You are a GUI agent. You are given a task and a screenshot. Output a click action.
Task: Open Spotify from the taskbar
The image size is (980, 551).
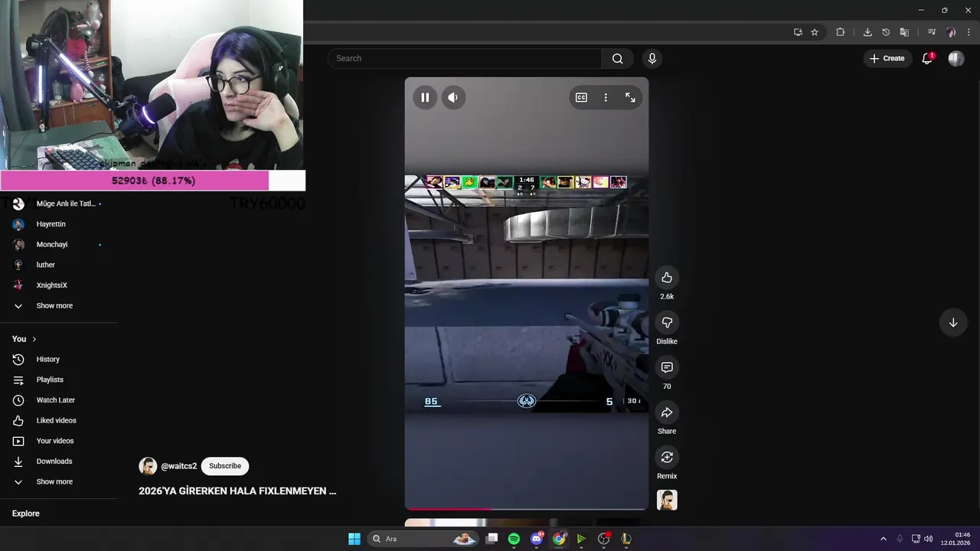(514, 539)
